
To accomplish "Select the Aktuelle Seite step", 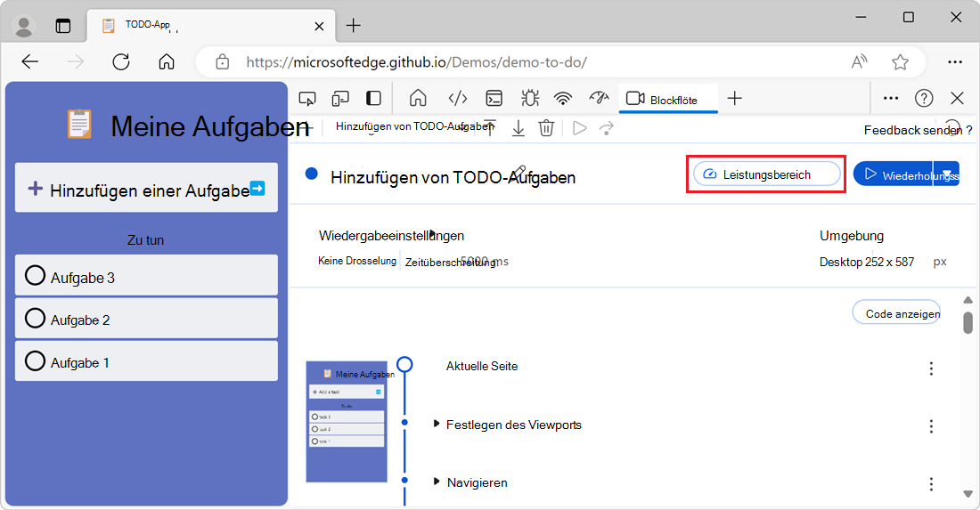I will tap(482, 367).
